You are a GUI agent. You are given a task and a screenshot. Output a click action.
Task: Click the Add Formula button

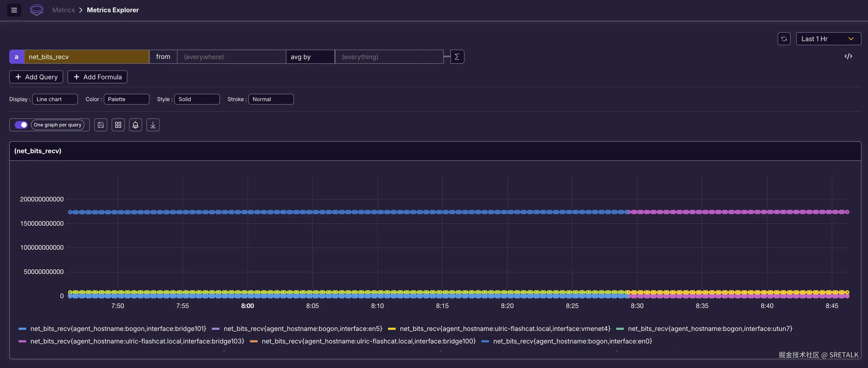[97, 77]
